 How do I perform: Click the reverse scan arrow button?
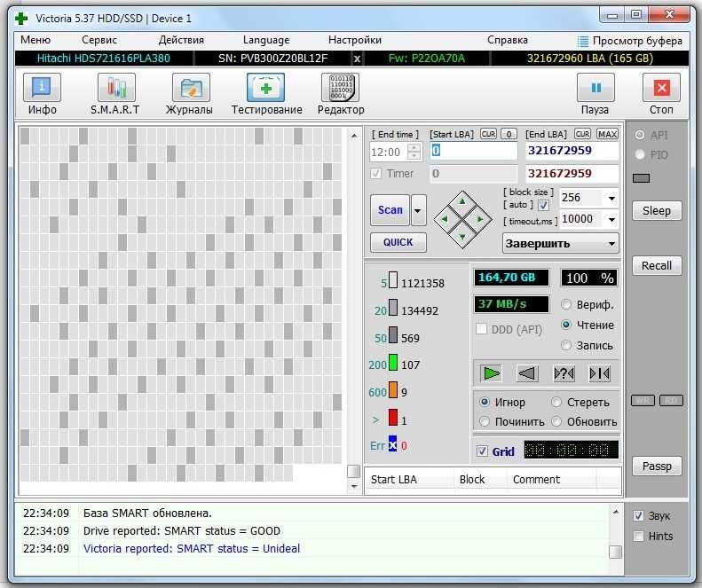(527, 373)
